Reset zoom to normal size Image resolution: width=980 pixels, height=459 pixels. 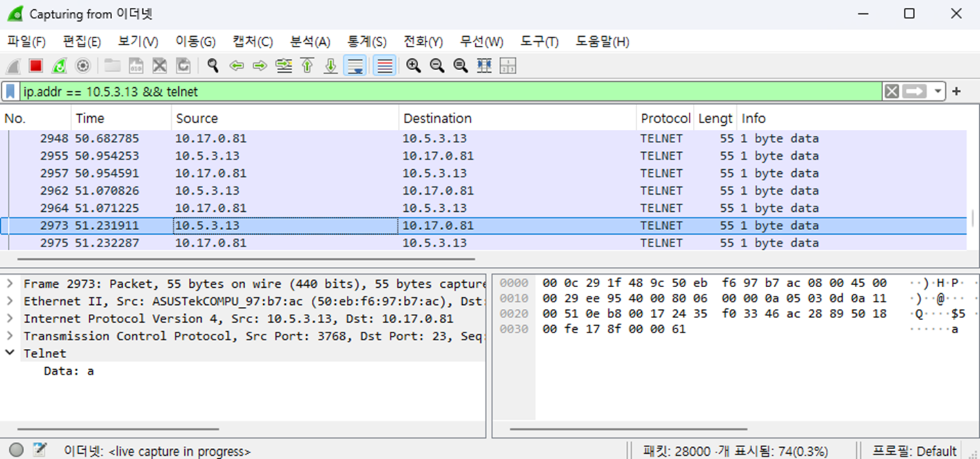(460, 66)
